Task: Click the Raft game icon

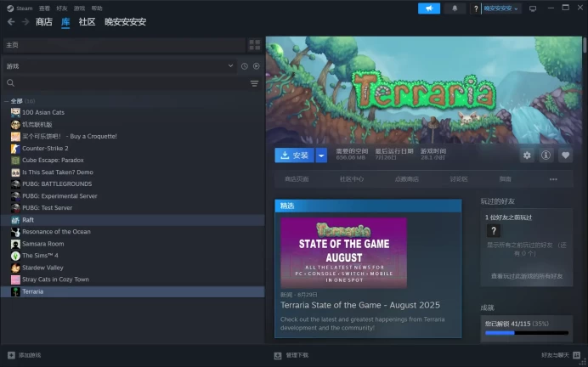Action: tap(15, 220)
